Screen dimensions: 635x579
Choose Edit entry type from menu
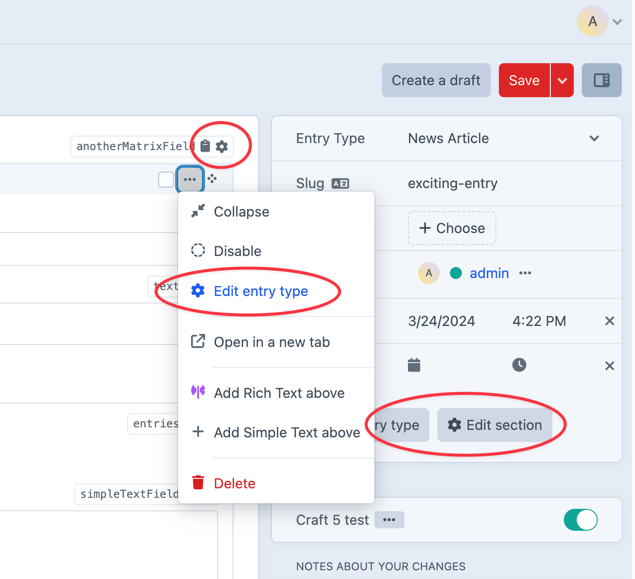click(x=260, y=291)
